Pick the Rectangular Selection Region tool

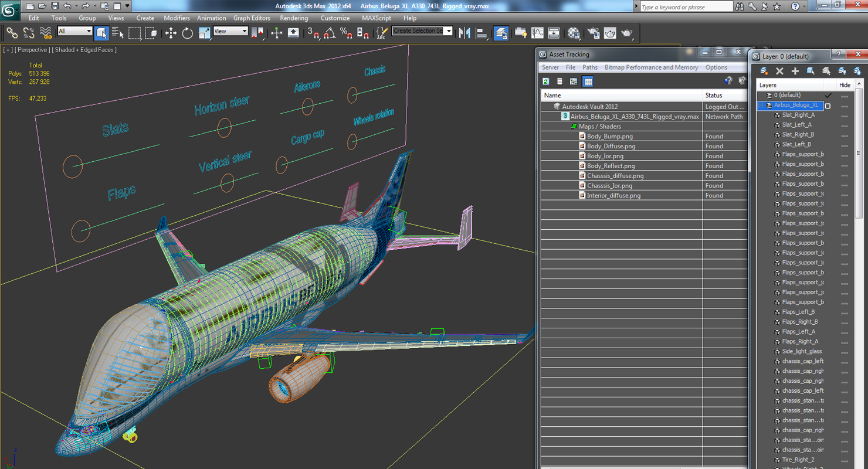tap(134, 33)
